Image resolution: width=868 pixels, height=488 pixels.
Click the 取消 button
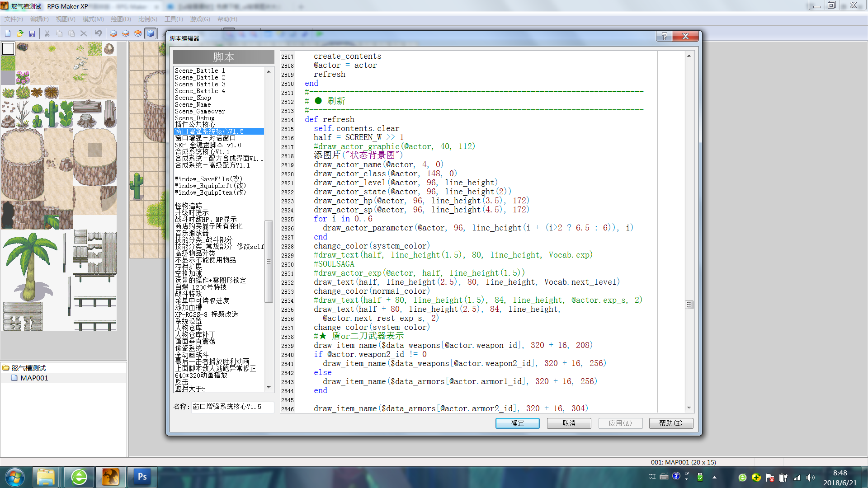point(569,423)
